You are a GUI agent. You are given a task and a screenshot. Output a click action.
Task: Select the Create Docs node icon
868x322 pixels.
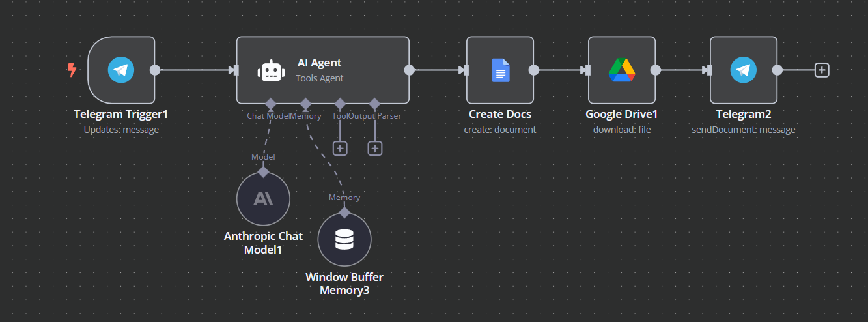pyautogui.click(x=500, y=70)
